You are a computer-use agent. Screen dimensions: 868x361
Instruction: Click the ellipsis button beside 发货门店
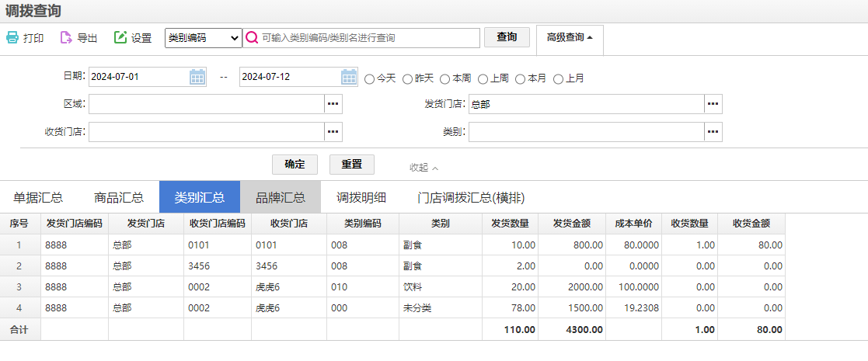[x=713, y=104]
